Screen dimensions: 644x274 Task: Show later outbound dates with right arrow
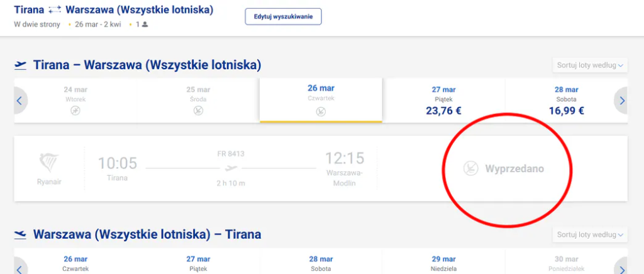[x=622, y=101]
